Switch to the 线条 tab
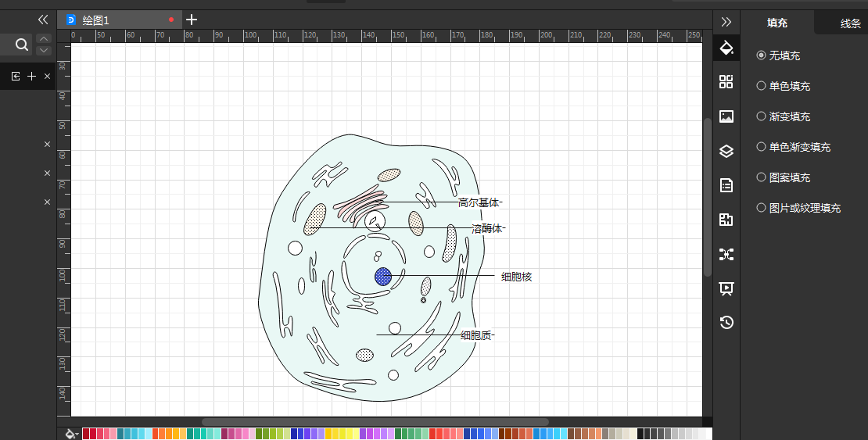This screenshot has height=440, width=868. (x=850, y=23)
